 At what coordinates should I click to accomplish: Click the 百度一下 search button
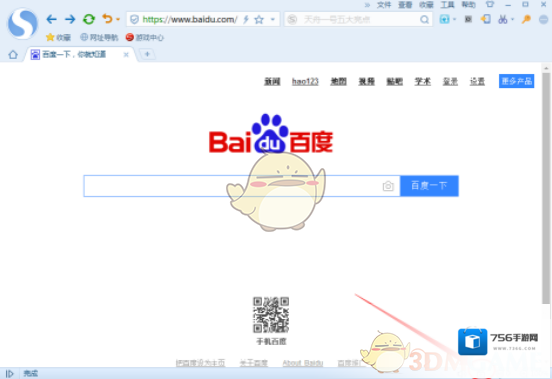[x=429, y=186]
